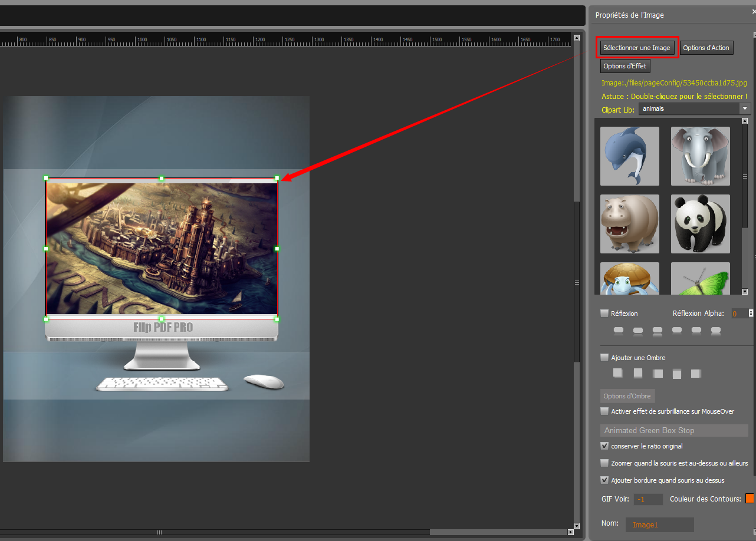Click the Réflexion Alpha value field

[x=739, y=314]
